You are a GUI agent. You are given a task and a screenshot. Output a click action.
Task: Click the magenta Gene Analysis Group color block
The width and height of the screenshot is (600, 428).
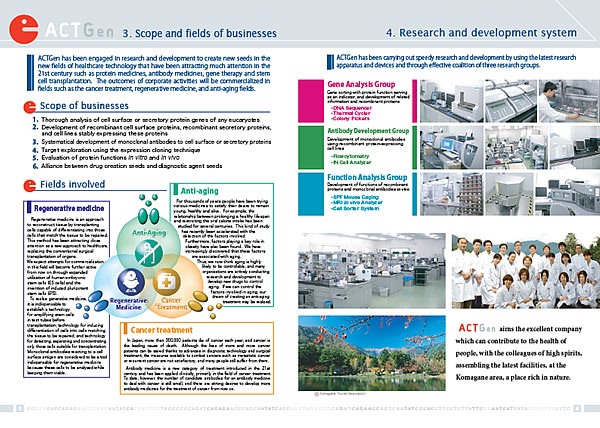(311, 101)
